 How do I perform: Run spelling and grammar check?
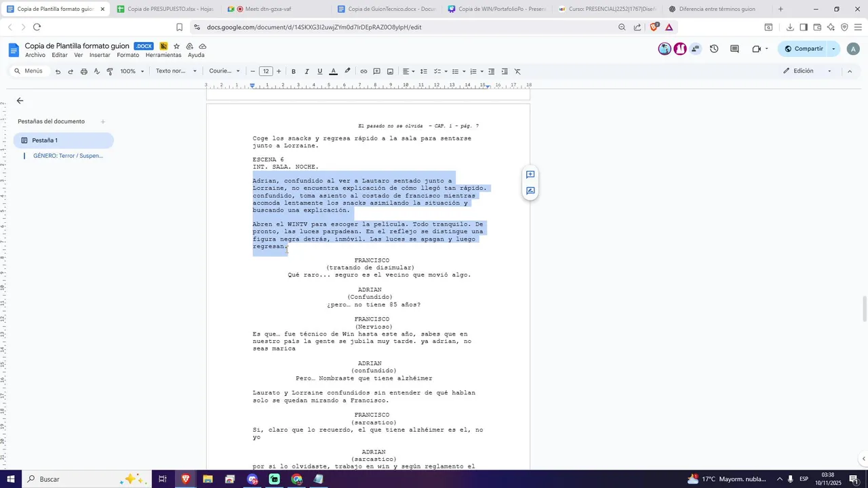pyautogui.click(x=97, y=71)
